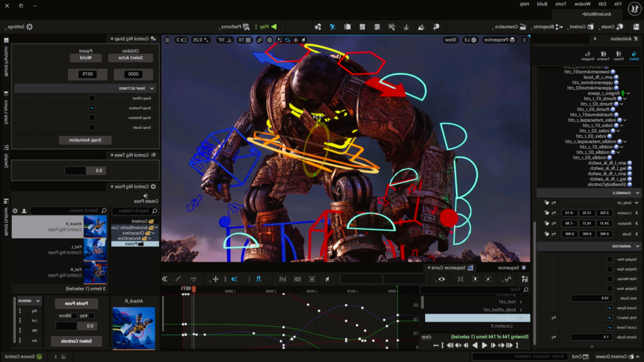Click the viewport select mode arrow icon

[x=304, y=40]
